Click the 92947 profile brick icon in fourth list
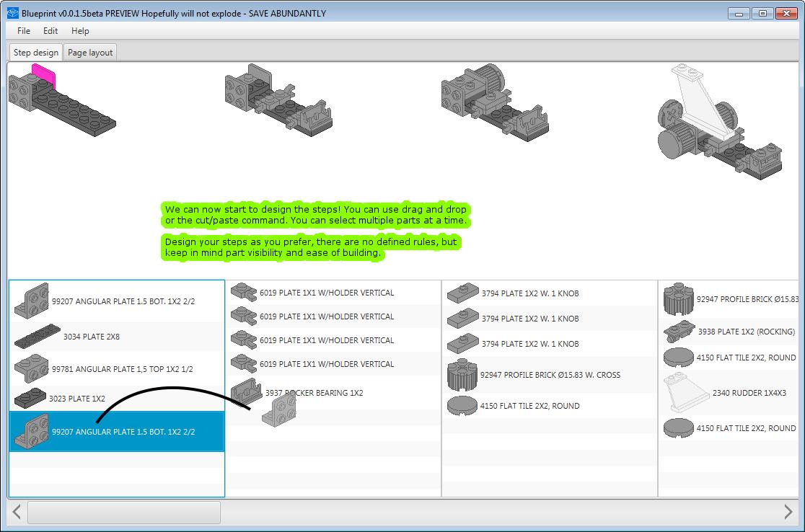This screenshot has width=805, height=532. pos(679,298)
